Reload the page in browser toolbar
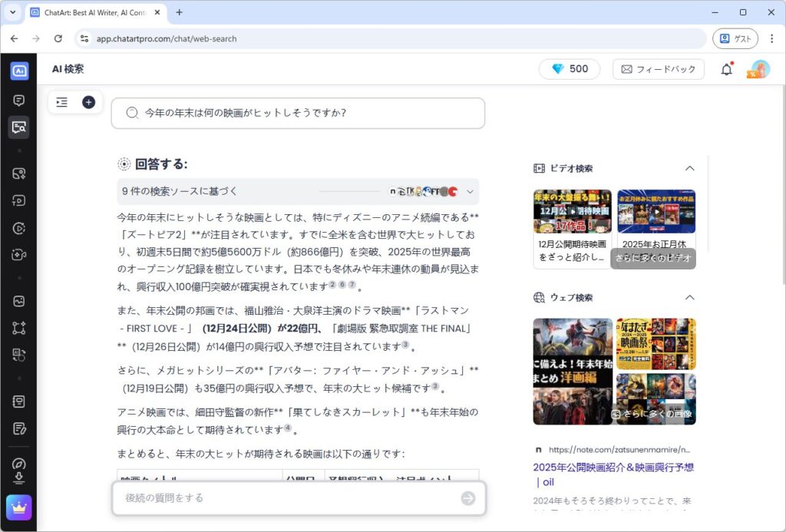The height and width of the screenshot is (532, 786). (x=58, y=38)
